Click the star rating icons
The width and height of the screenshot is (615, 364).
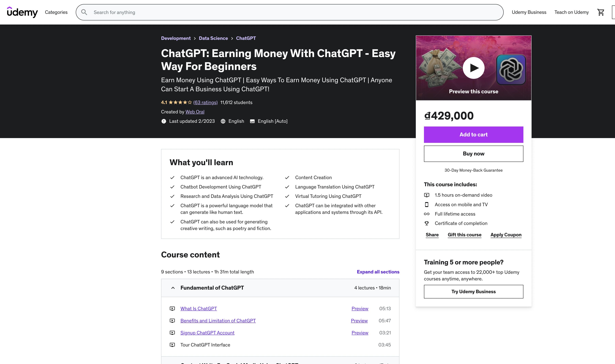[180, 102]
